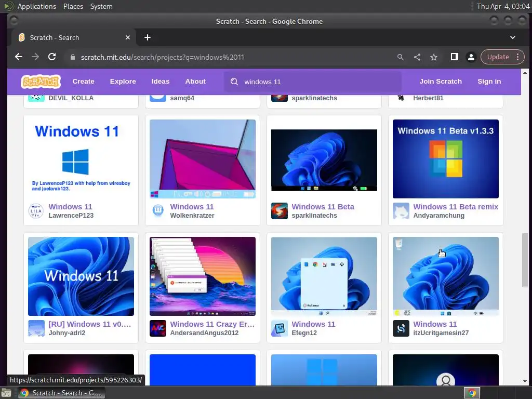This screenshot has height=399, width=532.
Task: Open Windows 11 Crazy Er... project title
Action: [212, 324]
